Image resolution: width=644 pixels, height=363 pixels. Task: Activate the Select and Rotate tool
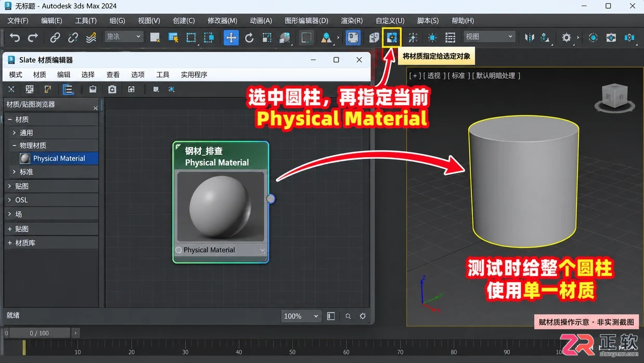(x=249, y=37)
